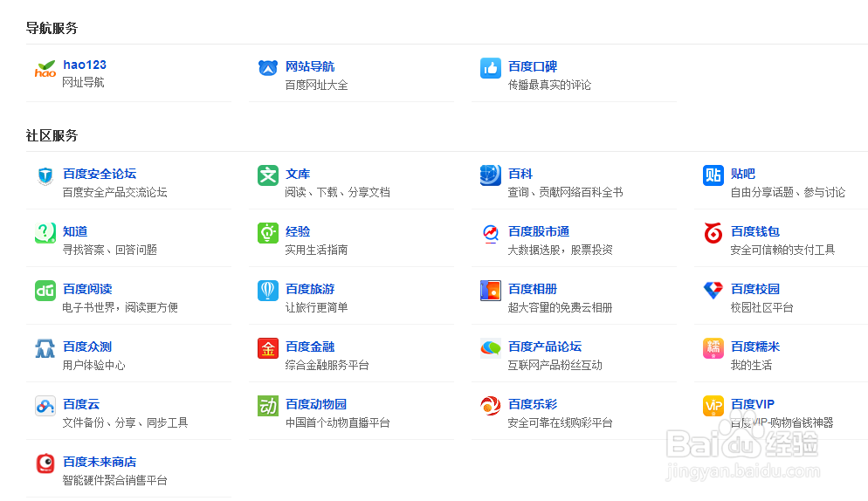Open the 网站导航 link
Image resolution: width=868 pixels, height=501 pixels.
coord(310,66)
